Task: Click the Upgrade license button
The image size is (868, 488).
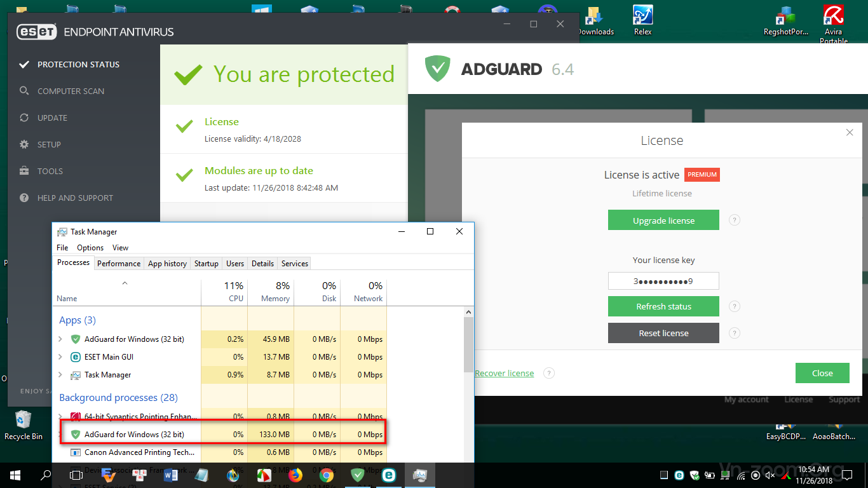Action: pyautogui.click(x=663, y=220)
